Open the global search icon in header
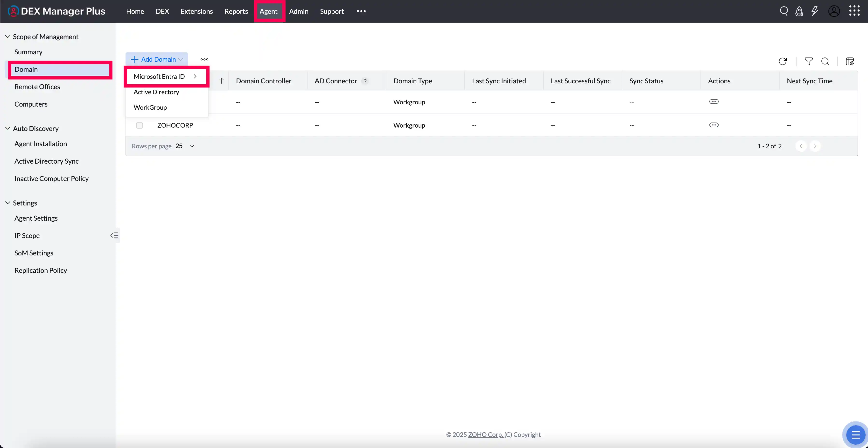 (x=784, y=11)
